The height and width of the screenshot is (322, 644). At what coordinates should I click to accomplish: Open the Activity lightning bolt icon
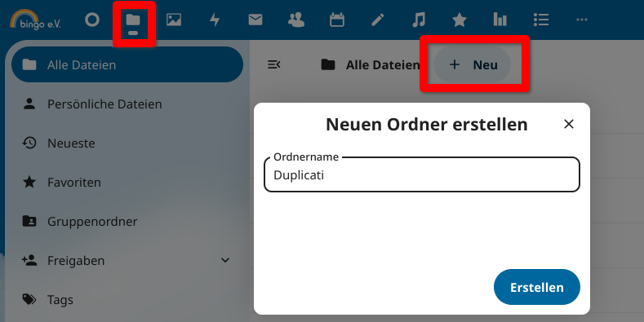(215, 20)
